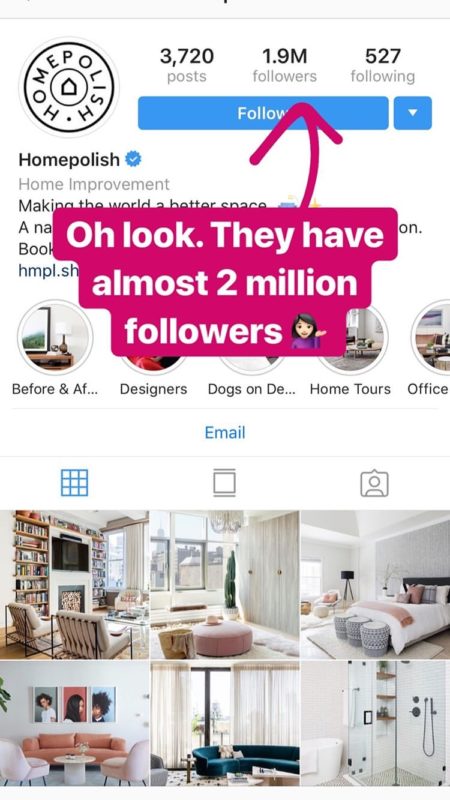
Task: View the 1.9M followers list
Action: (x=285, y=65)
